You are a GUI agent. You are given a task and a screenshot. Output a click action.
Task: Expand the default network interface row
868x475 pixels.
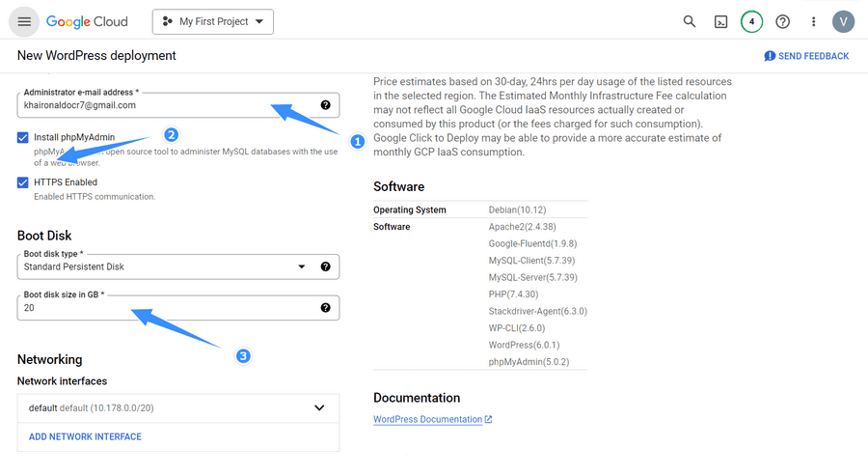click(x=178, y=408)
